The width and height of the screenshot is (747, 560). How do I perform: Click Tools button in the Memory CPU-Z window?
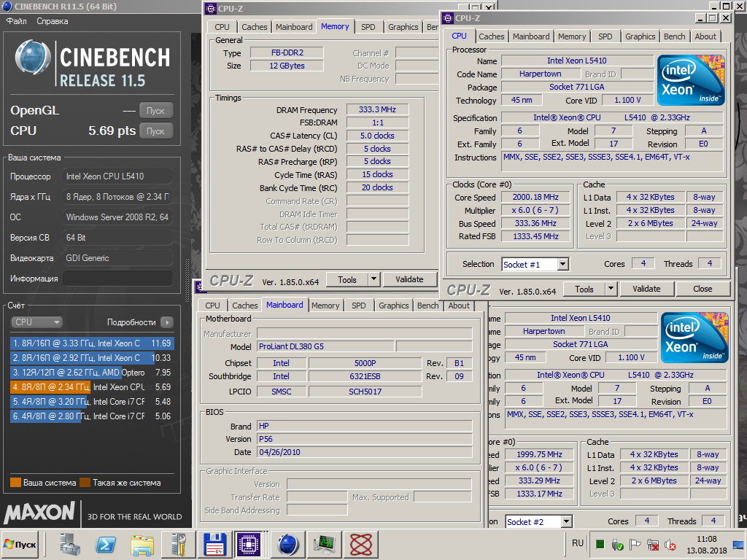pos(347,279)
